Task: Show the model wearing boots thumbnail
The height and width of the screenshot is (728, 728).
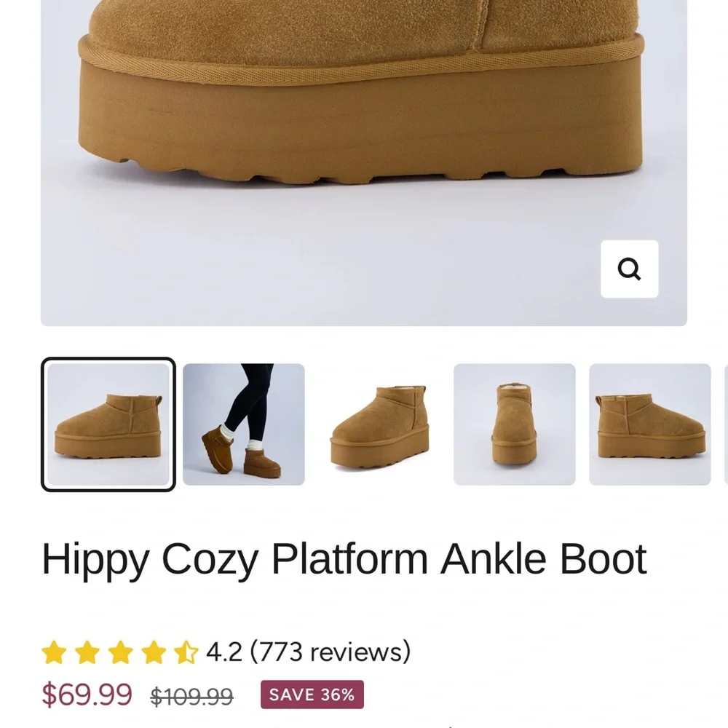Action: [243, 424]
